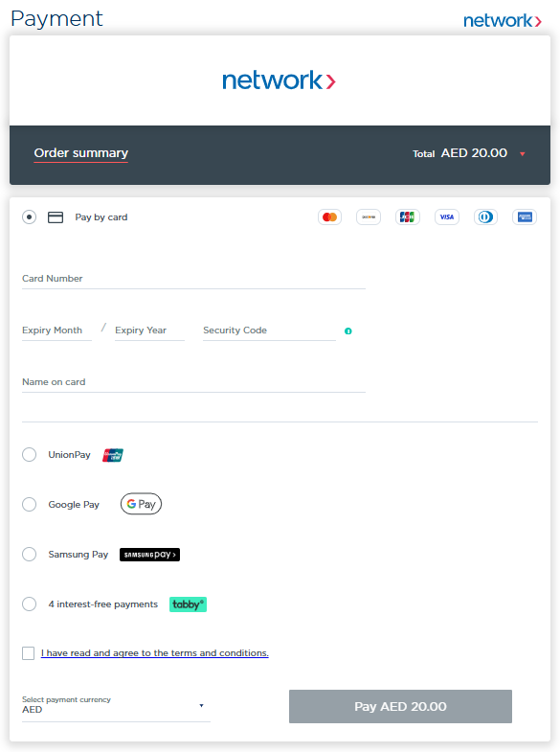Focus the Expiry Year field
Image resolution: width=560 pixels, height=752 pixels.
point(149,330)
